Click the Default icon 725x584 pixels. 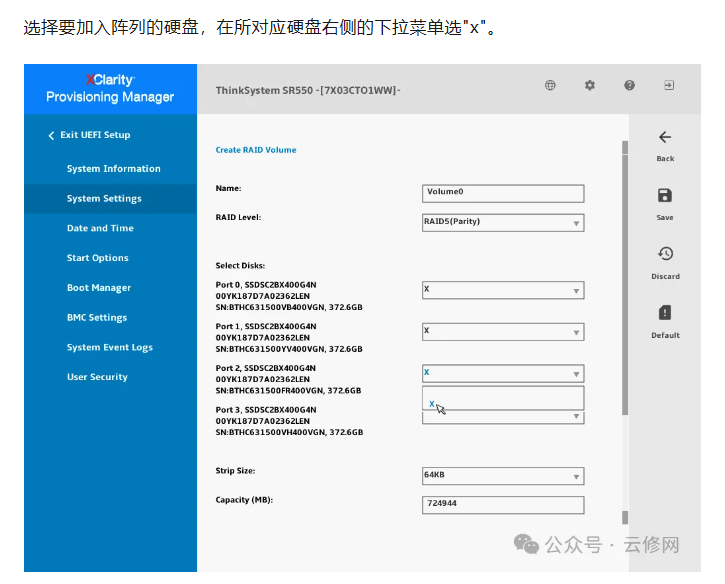click(x=665, y=313)
